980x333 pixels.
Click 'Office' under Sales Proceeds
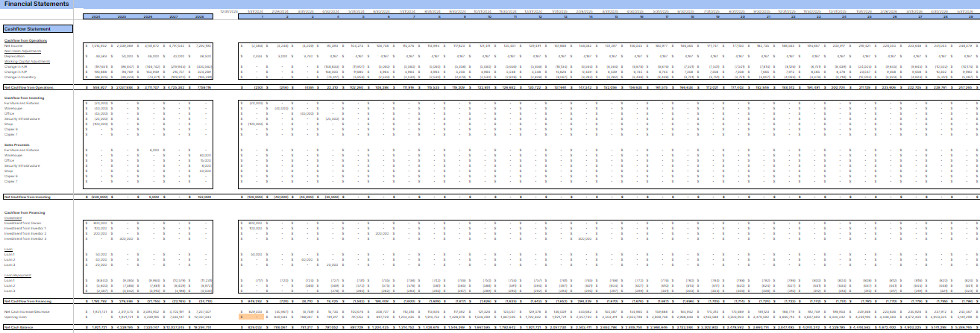(x=9, y=160)
